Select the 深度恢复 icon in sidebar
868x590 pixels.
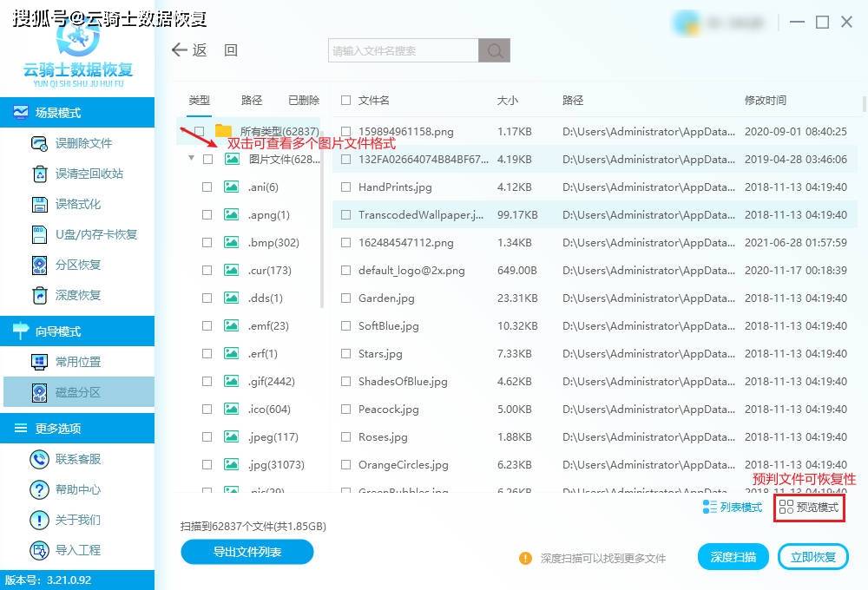point(40,295)
